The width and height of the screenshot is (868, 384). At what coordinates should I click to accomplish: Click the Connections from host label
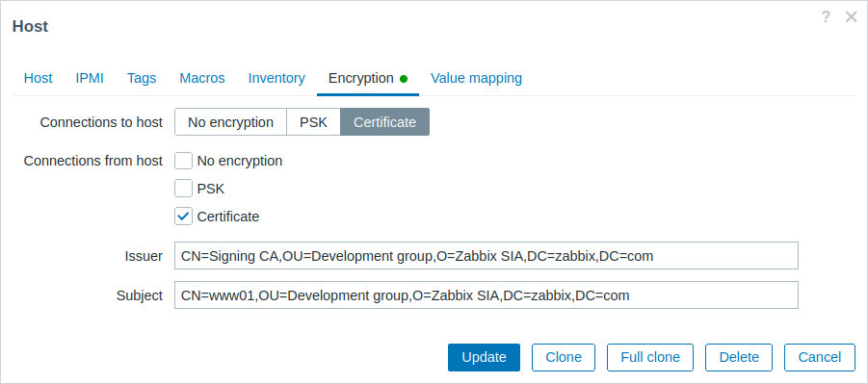click(93, 161)
